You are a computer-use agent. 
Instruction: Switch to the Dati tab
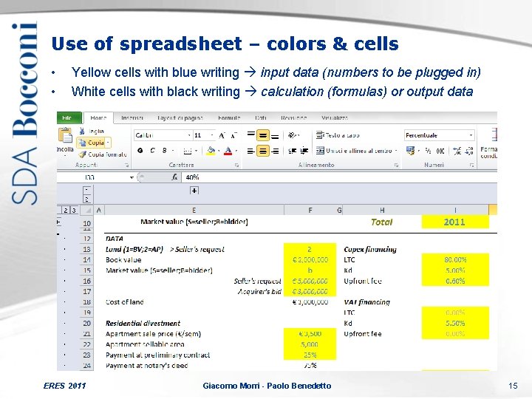261,117
